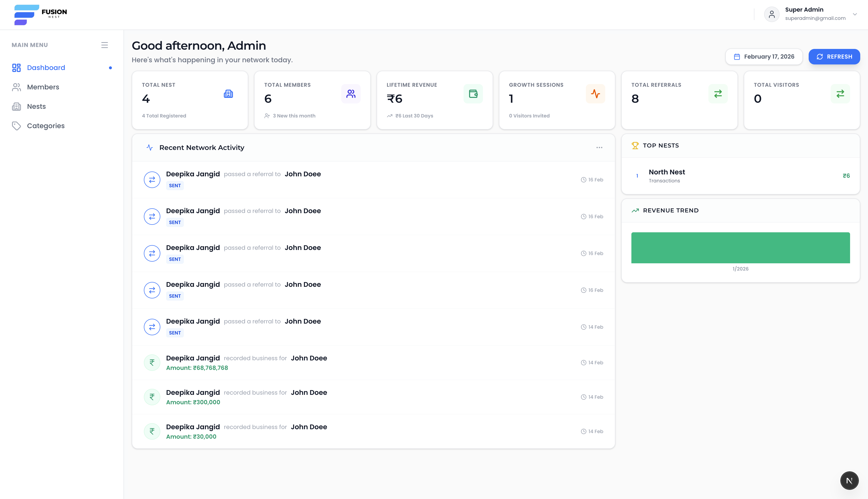Click the Total Referrals transfer icon
Viewport: 868px width, 499px height.
(x=718, y=94)
